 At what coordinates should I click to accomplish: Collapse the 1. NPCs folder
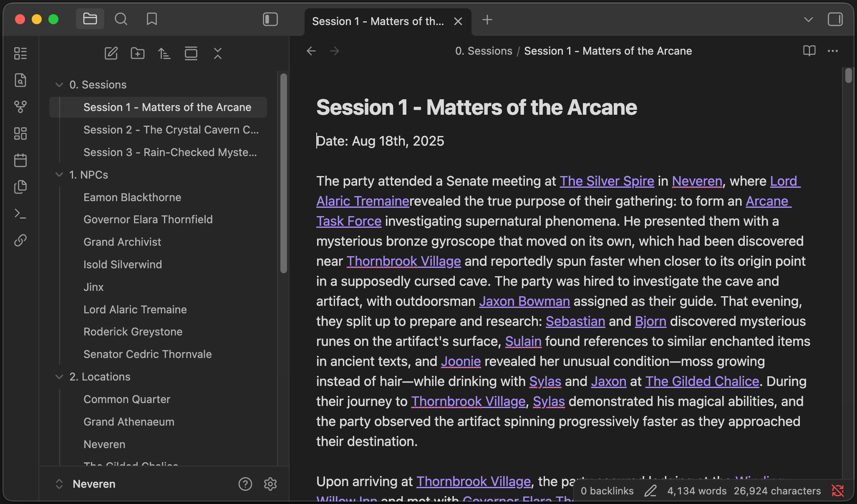click(59, 175)
